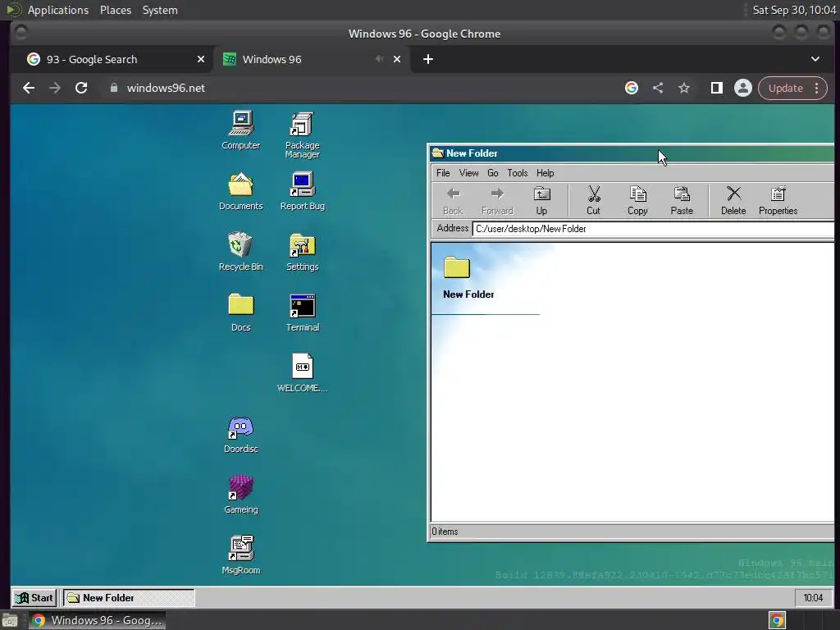Viewport: 840px width, 630px height.
Task: Open the MsgRoom desktop shortcut
Action: pyautogui.click(x=240, y=555)
